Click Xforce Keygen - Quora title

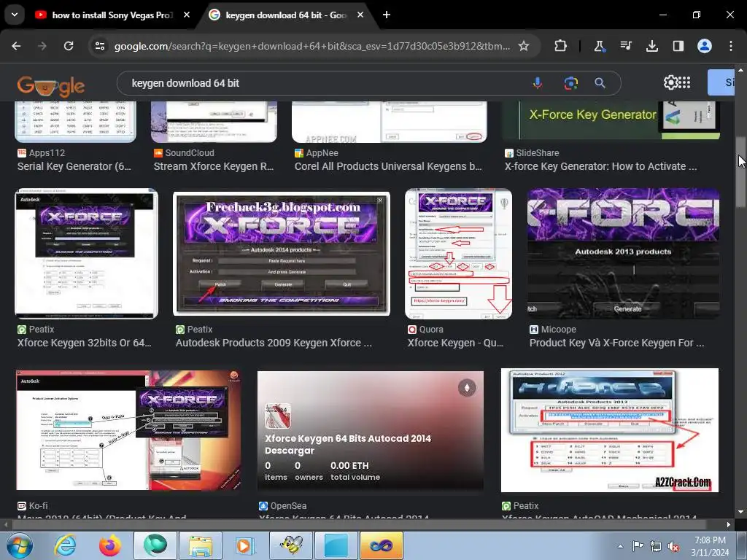(455, 343)
